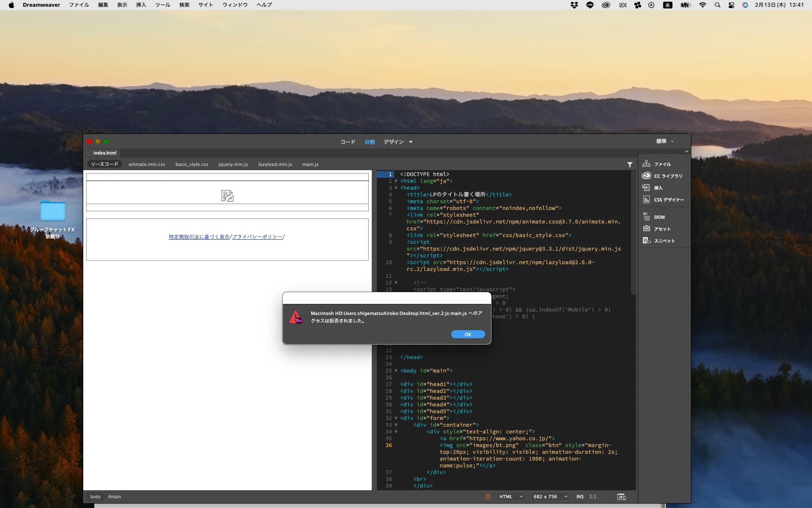Click the filter related files icon
The width and height of the screenshot is (812, 508).
[x=630, y=165]
